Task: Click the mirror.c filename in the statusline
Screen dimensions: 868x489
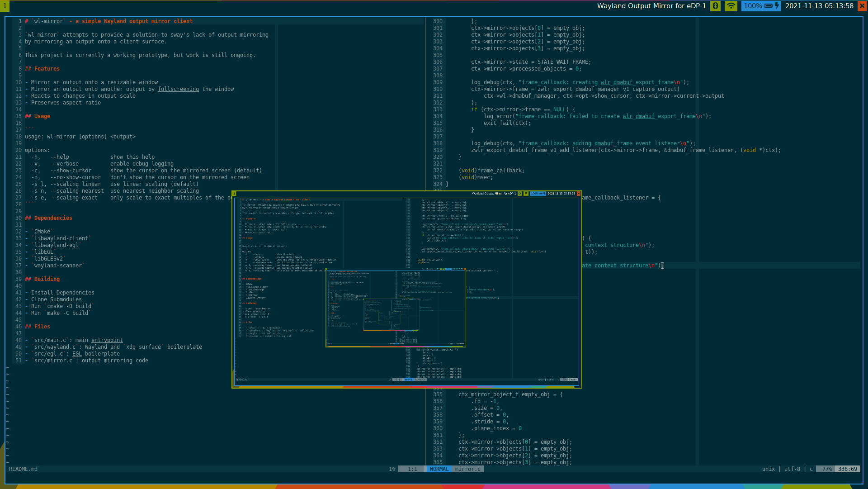Action: tap(467, 469)
